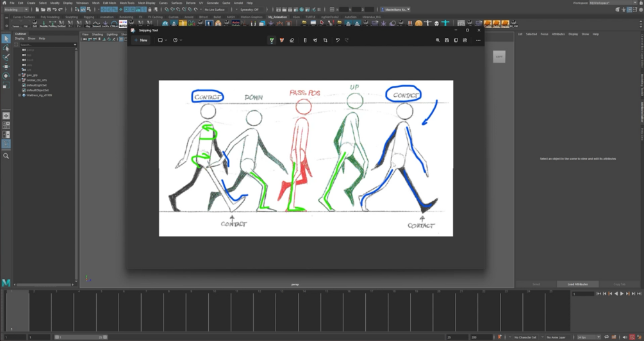Screen dimensions: 644x341
Task: Open the Snipping Tool See more menu
Action: (x=478, y=40)
